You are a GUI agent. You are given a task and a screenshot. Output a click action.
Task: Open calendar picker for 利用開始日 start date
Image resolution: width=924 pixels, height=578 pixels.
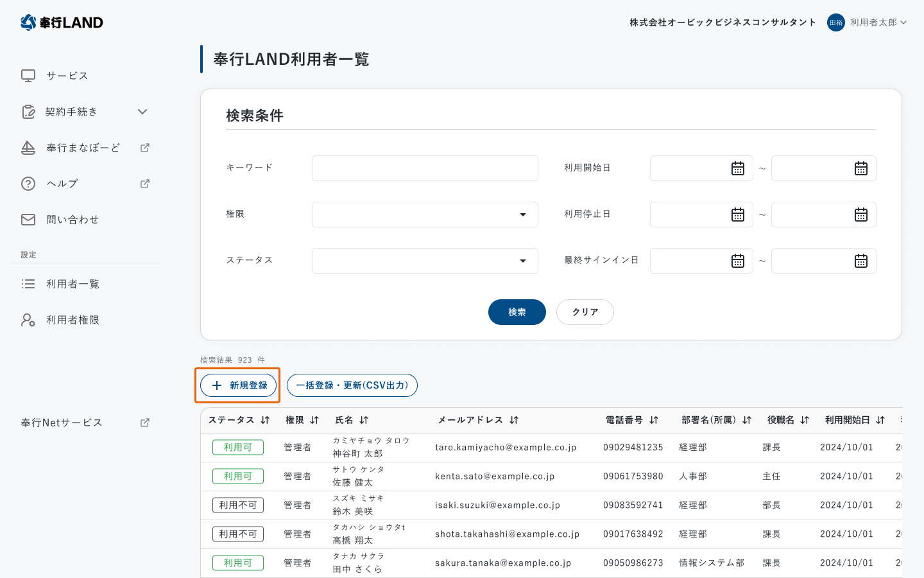[737, 168]
